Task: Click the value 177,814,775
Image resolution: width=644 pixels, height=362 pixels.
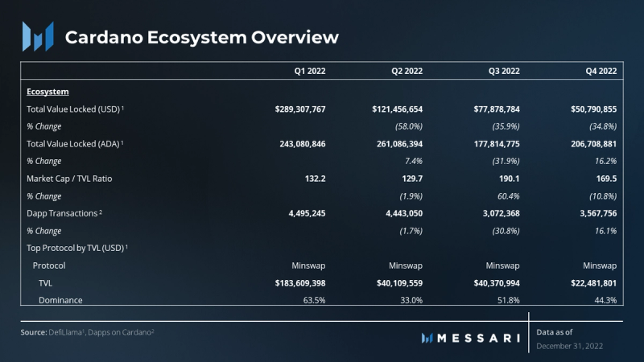Action: click(497, 144)
